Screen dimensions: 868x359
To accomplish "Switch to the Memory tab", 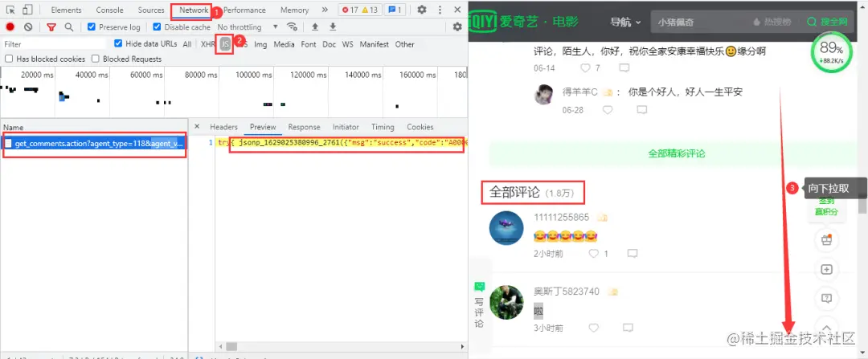I will point(294,10).
